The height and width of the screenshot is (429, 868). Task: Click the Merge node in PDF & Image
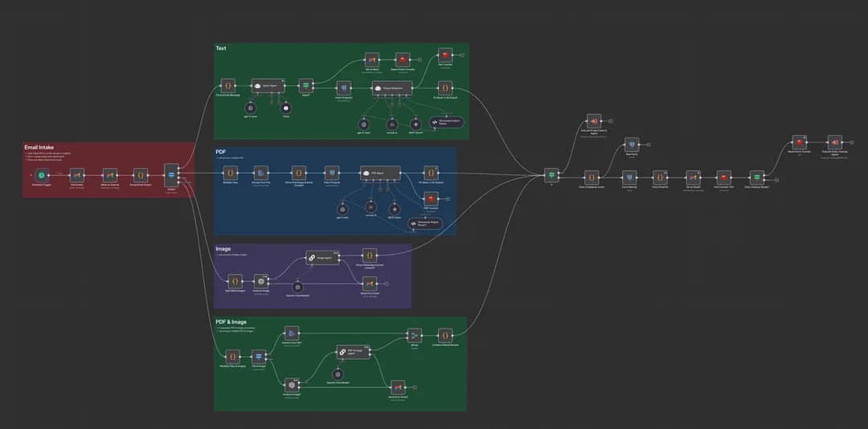coord(414,335)
